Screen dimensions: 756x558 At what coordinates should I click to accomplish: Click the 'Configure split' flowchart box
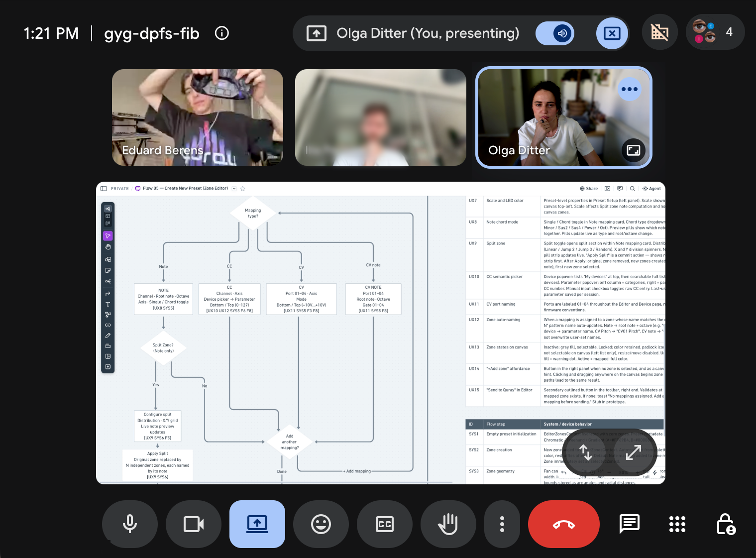[x=157, y=426]
